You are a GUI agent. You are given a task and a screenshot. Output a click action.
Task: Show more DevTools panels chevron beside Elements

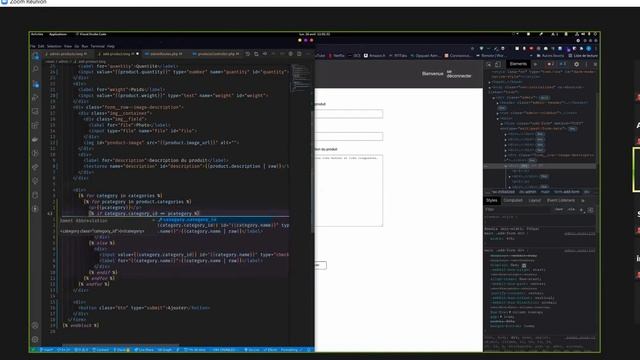(x=535, y=64)
